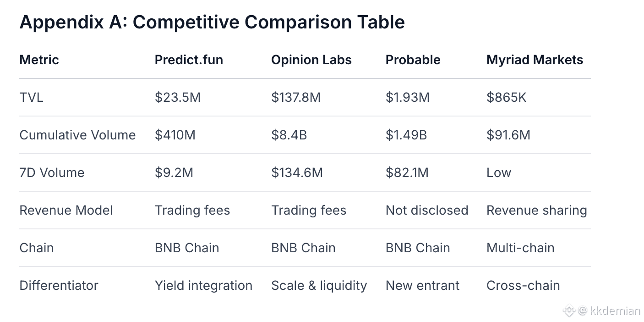Viewport: 644px width, 322px height.
Task: Select the Probable column header
Action: point(413,60)
